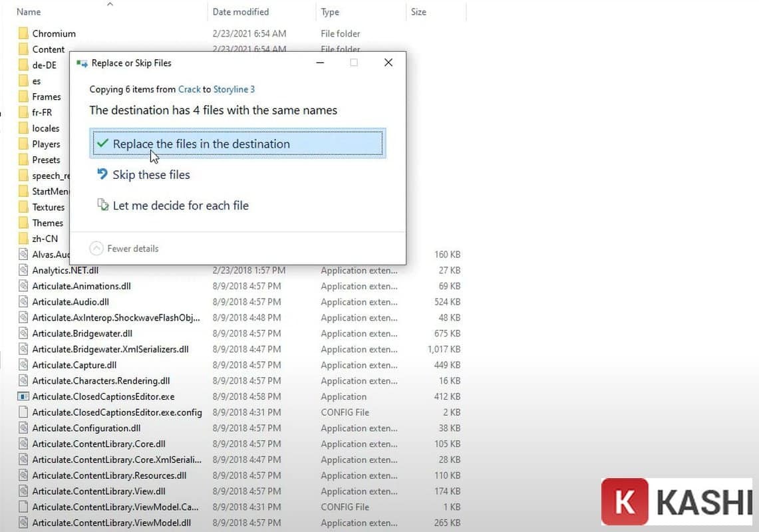Click the Frames folder icon
759x532 pixels.
click(23, 97)
